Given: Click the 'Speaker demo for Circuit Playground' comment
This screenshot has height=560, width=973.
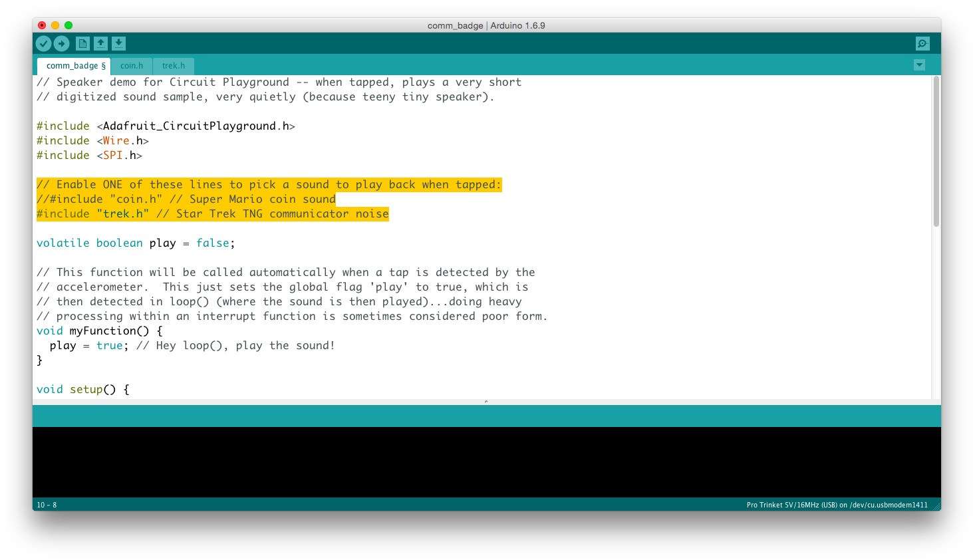Looking at the screenshot, I should tap(279, 82).
